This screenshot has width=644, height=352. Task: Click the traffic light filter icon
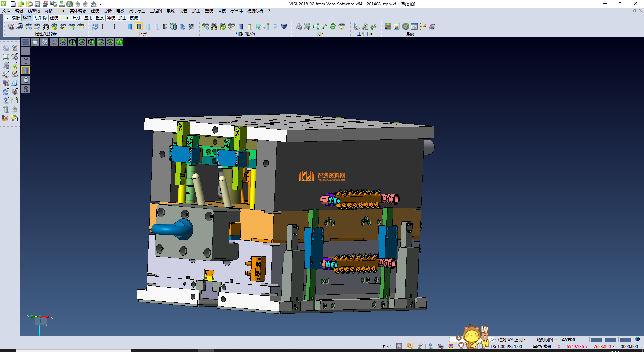[46, 26]
